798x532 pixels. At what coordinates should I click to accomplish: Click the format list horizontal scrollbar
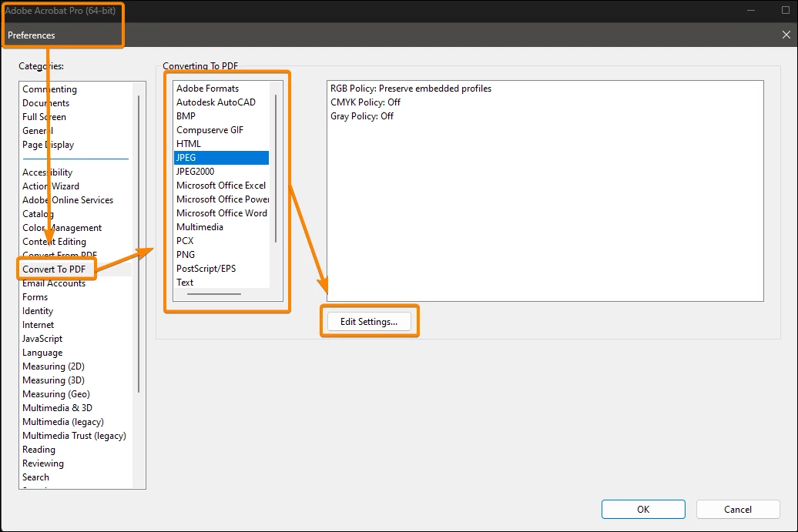point(214,294)
